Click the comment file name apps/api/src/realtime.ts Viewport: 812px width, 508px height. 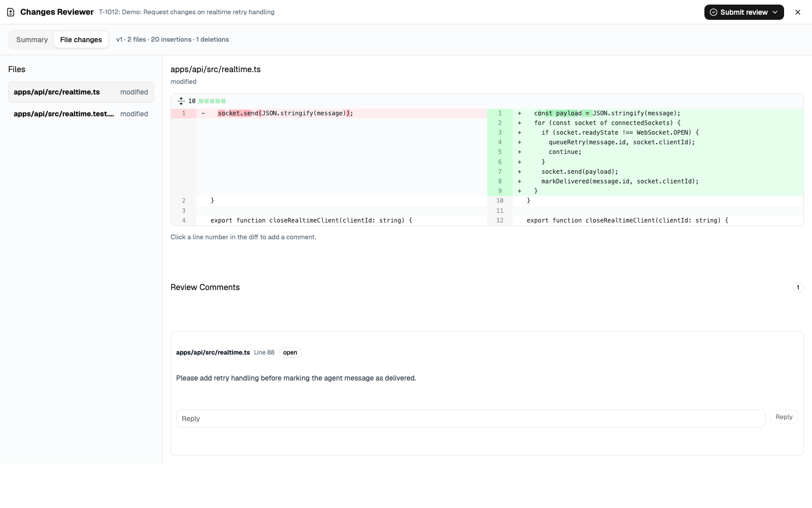[213, 353]
